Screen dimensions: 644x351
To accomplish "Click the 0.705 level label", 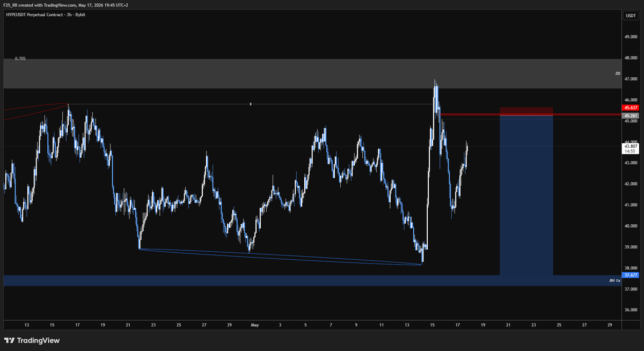I will (x=20, y=58).
